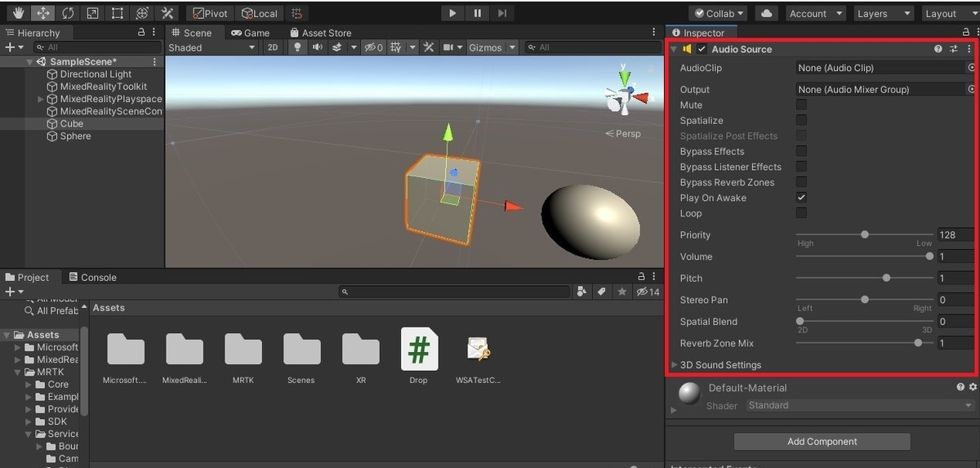Switch to the Console tab
The width and height of the screenshot is (980, 468).
point(92,277)
